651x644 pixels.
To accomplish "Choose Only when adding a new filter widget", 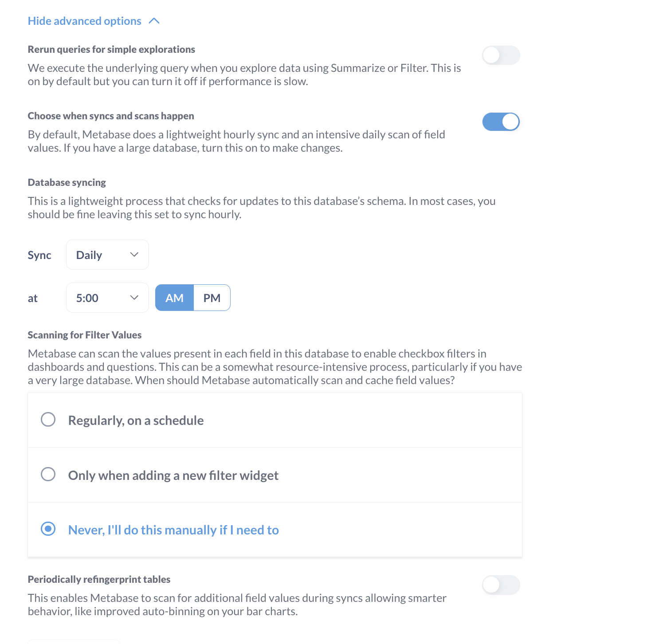I will (48, 474).
